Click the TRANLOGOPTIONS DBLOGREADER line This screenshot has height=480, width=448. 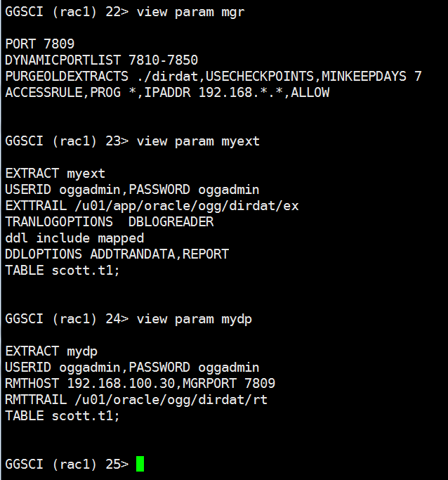(x=109, y=221)
